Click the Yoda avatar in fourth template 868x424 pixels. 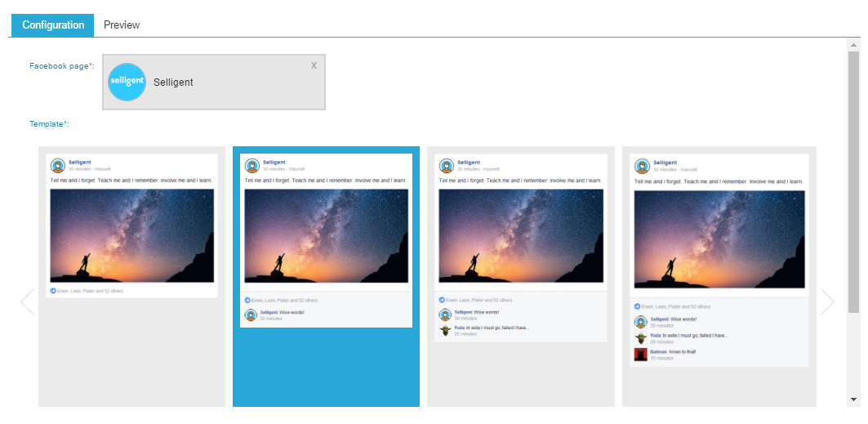click(x=641, y=338)
